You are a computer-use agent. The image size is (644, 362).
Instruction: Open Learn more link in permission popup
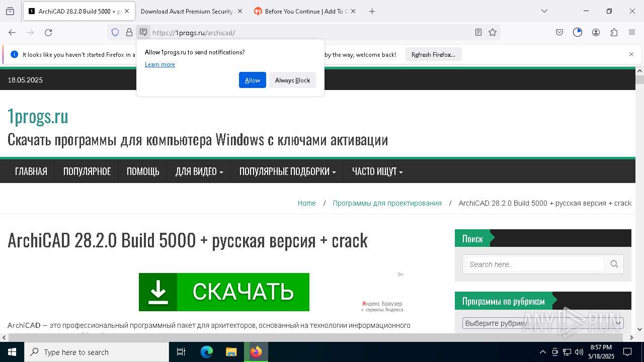[x=160, y=64]
